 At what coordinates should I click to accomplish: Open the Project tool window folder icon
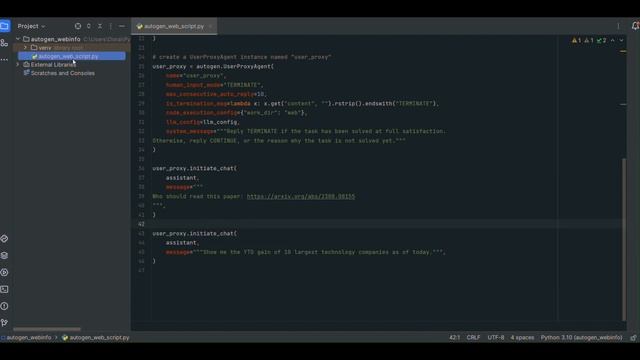pos(4,26)
